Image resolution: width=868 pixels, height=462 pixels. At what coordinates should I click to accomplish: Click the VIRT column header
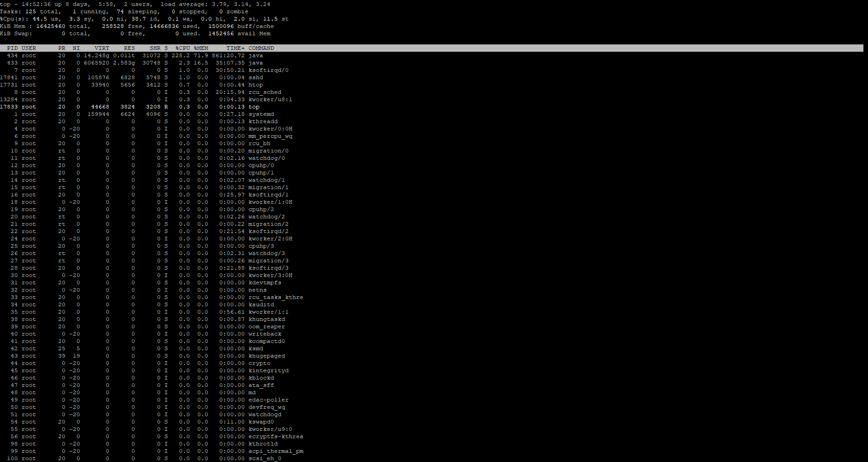[102, 48]
